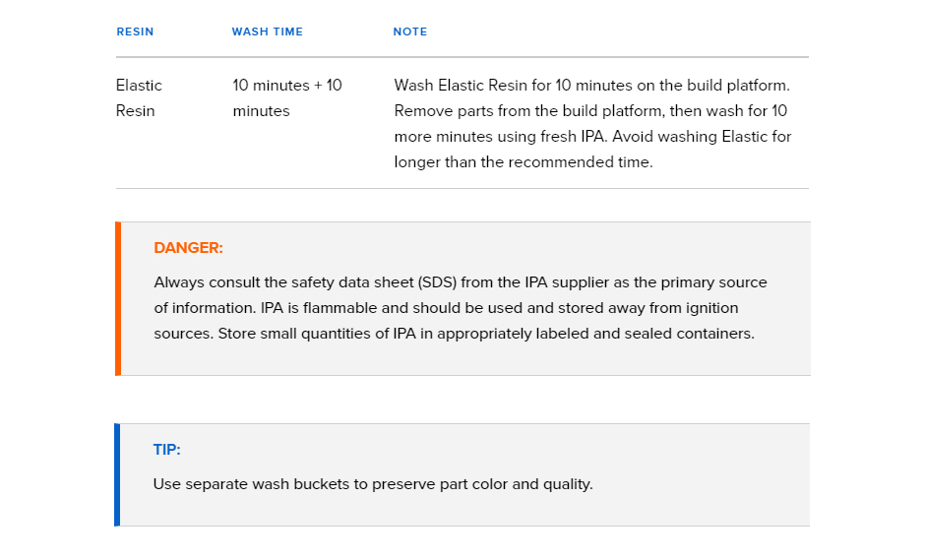Click the WASH TIME column header

click(x=268, y=31)
